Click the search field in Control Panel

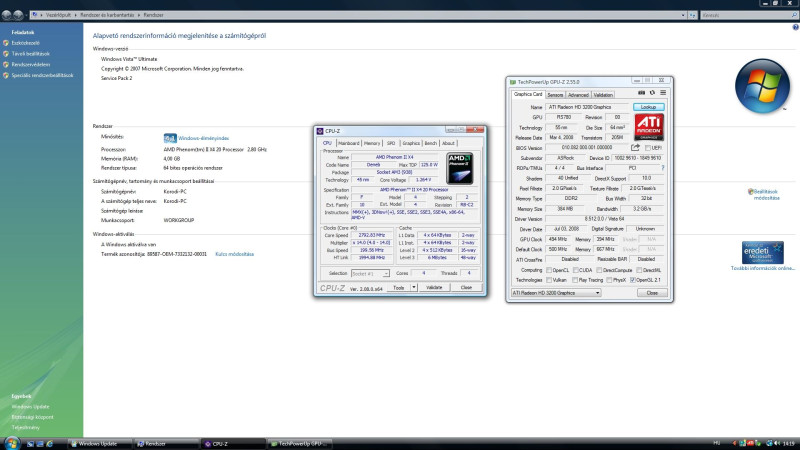coord(745,16)
